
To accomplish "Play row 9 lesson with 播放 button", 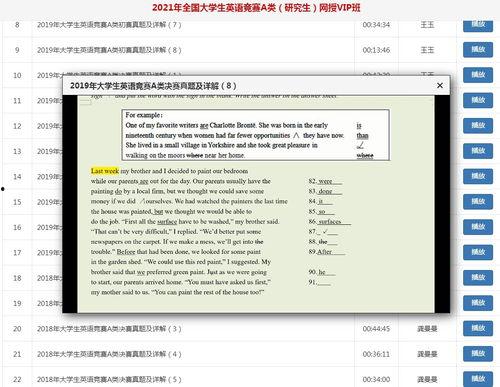I will pos(478,50).
